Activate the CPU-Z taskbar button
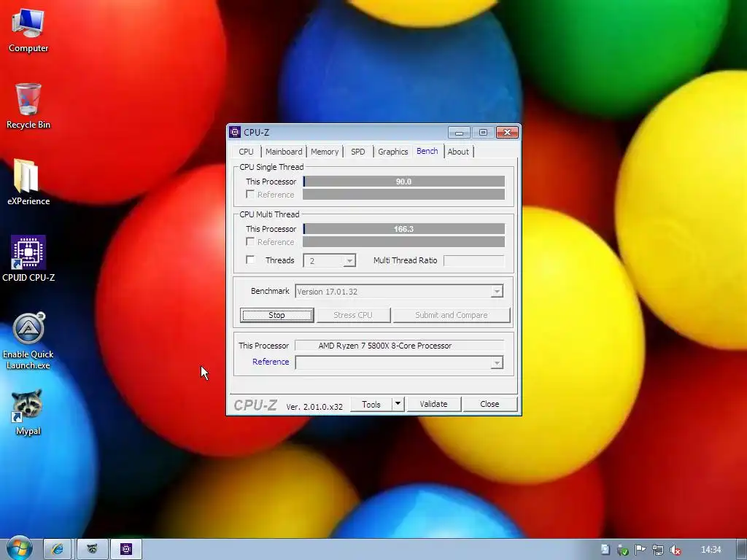This screenshot has width=747, height=560. (x=126, y=550)
